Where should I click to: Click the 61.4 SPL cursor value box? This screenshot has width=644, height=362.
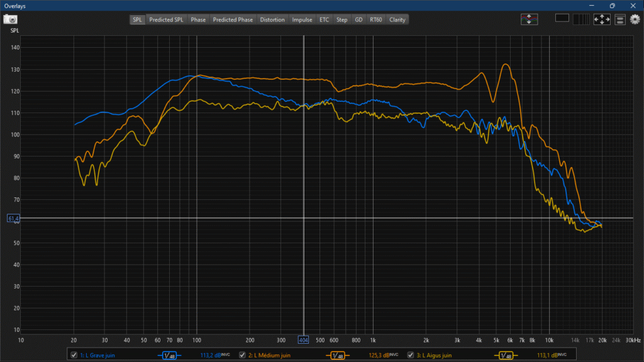[13, 218]
